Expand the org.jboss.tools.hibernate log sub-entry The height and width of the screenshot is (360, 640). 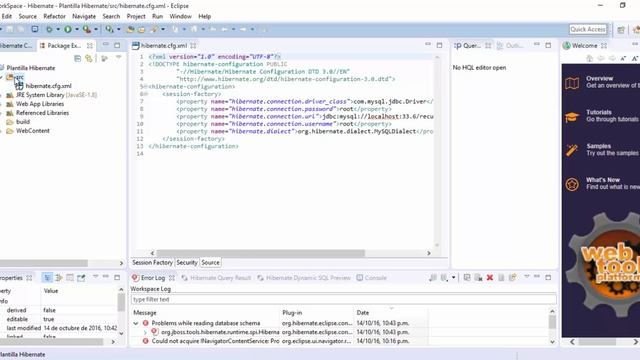pyautogui.click(x=145, y=332)
